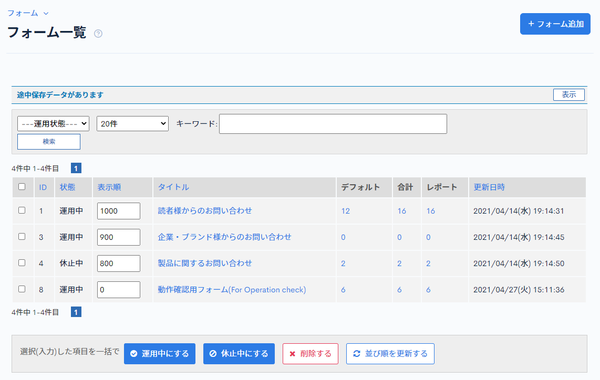The width and height of the screenshot is (600, 380).
Task: Click page 1 in top pagination
Action: (x=76, y=168)
